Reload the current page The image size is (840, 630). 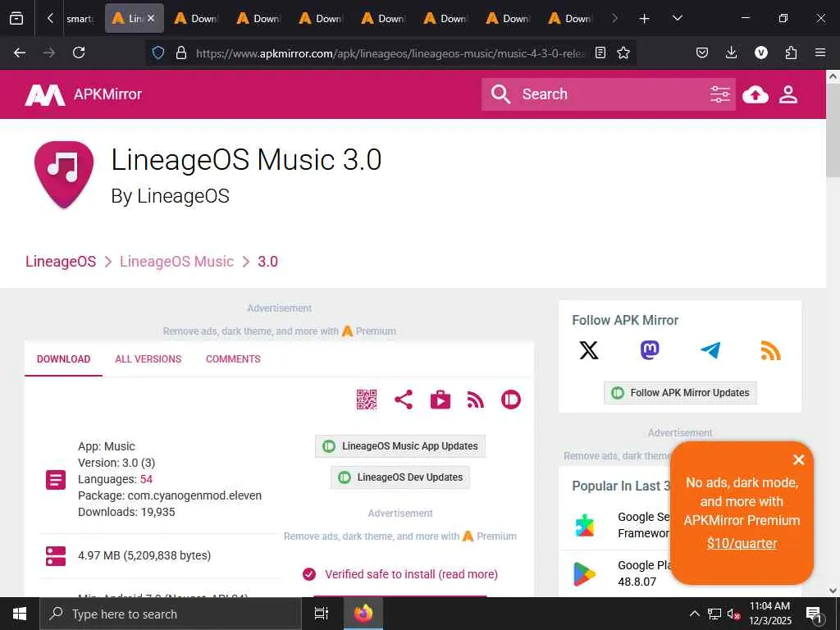click(x=79, y=52)
